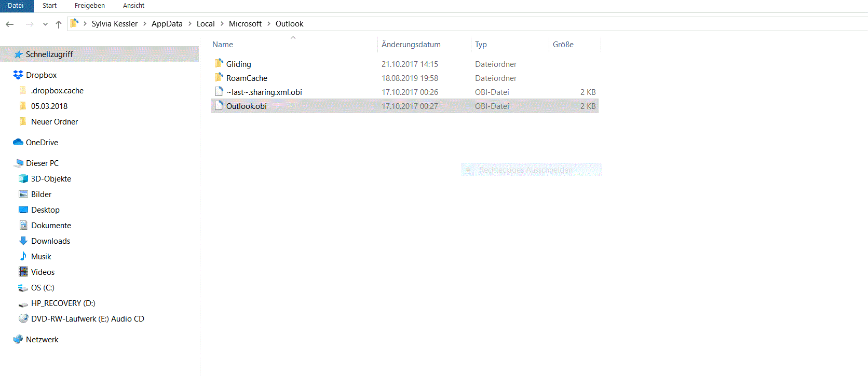The width and height of the screenshot is (868, 376).
Task: Click the date 21.10.2017 14:15
Action: [x=410, y=64]
